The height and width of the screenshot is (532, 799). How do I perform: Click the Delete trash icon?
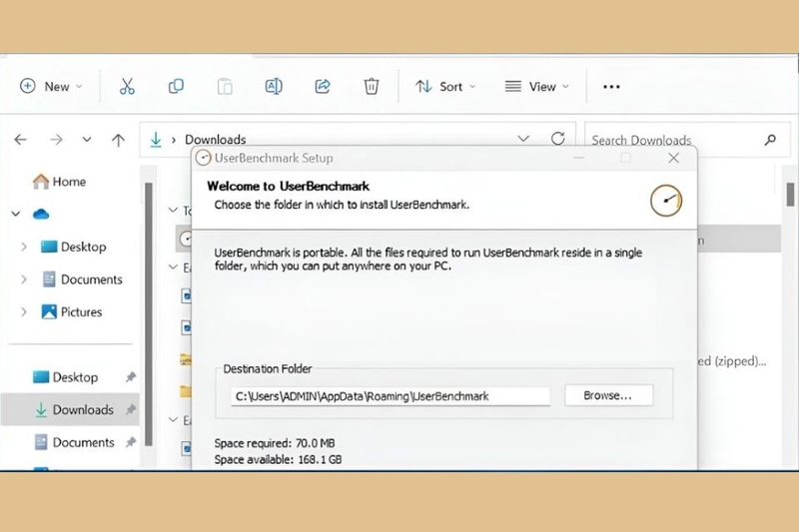click(371, 87)
